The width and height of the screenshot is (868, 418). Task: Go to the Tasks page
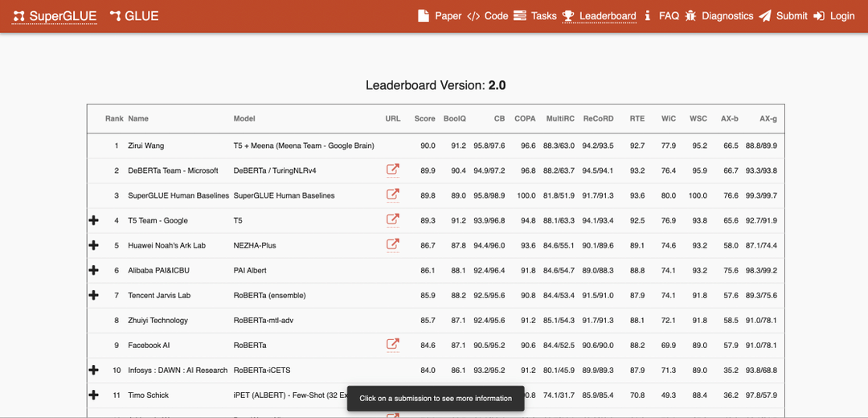point(534,16)
